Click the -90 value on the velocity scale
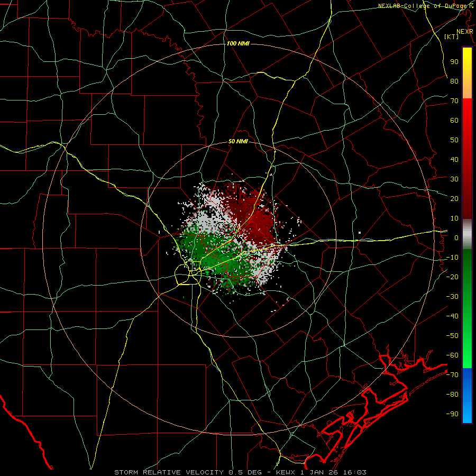476x476 pixels. (x=452, y=414)
